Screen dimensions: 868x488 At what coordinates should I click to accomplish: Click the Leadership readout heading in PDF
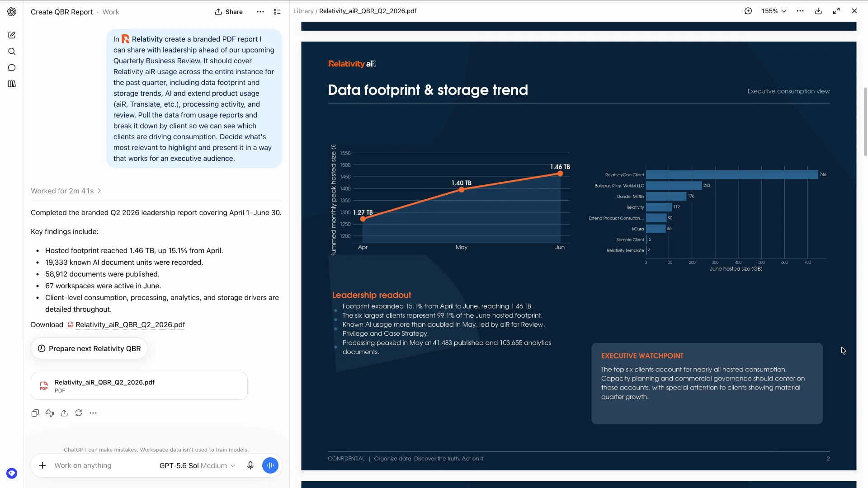coord(372,295)
